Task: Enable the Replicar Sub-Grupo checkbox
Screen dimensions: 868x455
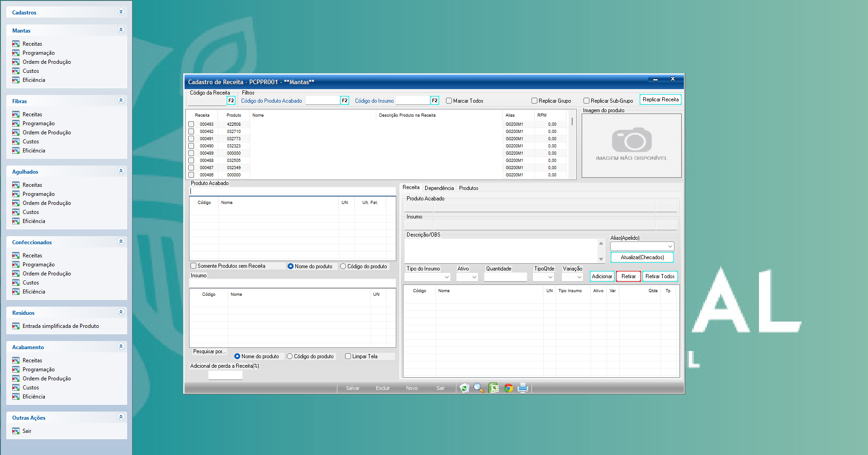Action: click(587, 101)
